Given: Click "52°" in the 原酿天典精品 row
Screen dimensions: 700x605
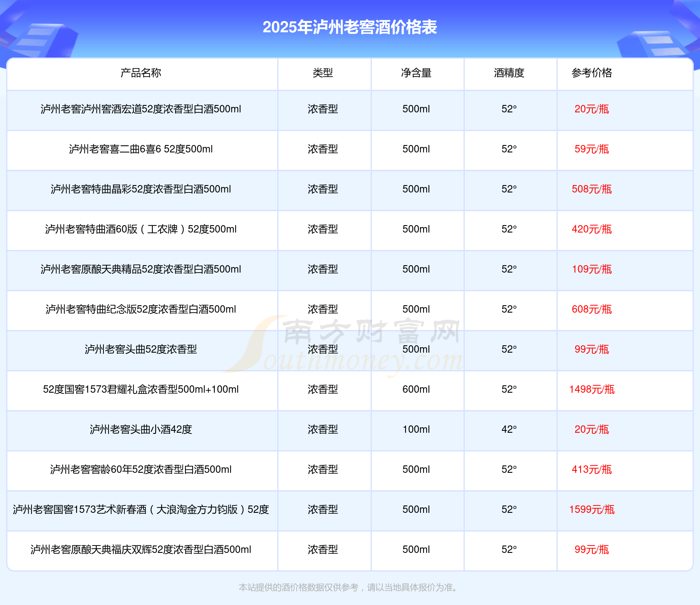Looking at the screenshot, I should [509, 269].
